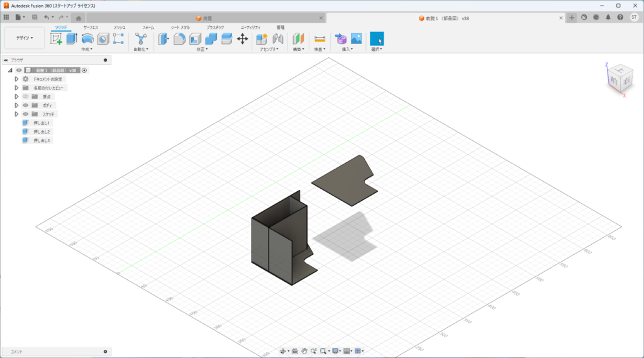Expand ドキュメントの設定 node
Image resolution: width=644 pixels, height=358 pixels.
click(x=16, y=79)
